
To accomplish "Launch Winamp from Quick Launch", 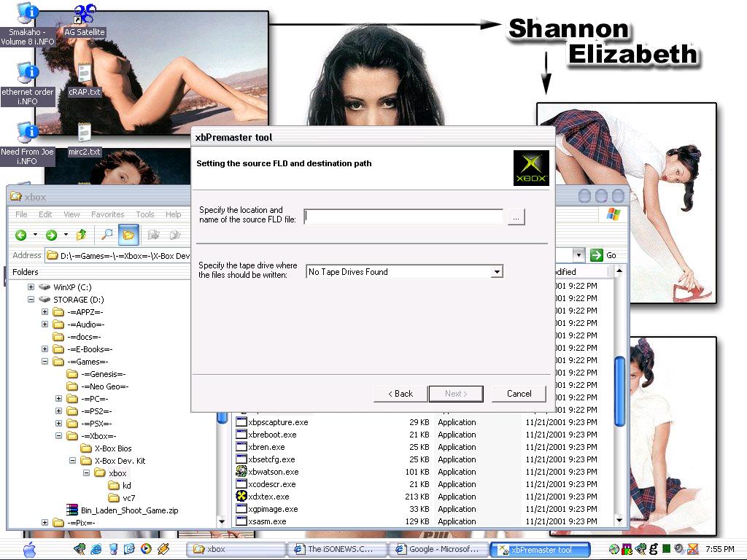I will click(x=163, y=549).
